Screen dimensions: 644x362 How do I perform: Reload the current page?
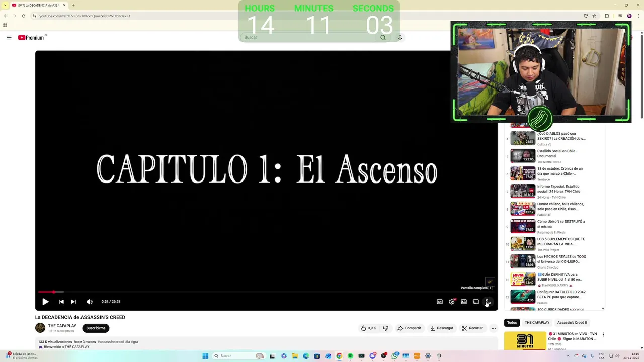[x=23, y=16]
